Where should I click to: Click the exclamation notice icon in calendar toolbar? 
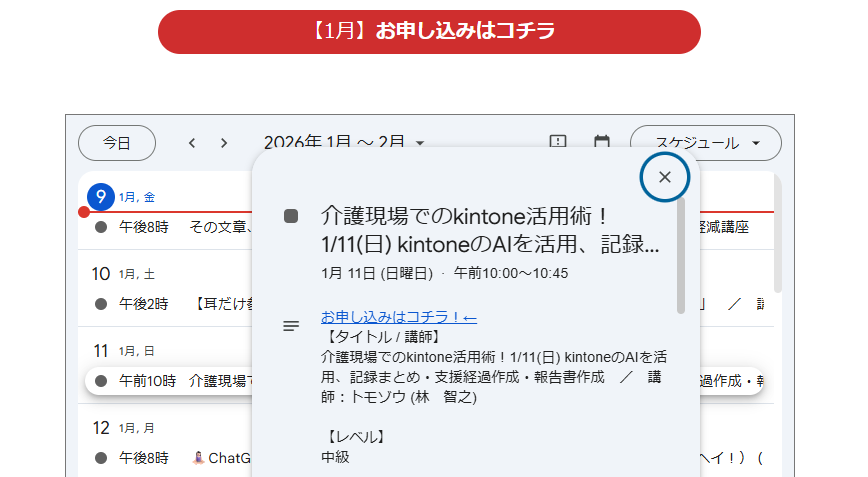pos(558,143)
